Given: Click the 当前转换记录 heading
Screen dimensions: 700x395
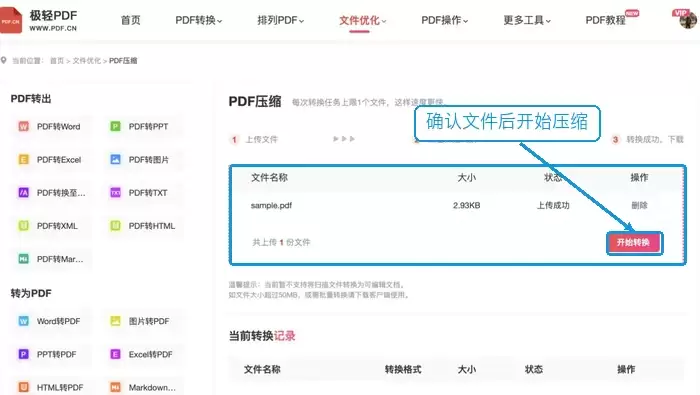Looking at the screenshot, I should [x=262, y=336].
